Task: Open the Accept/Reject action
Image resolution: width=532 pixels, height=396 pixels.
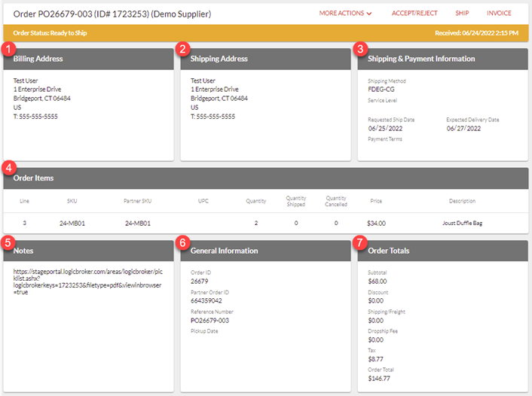Action: 415,14
